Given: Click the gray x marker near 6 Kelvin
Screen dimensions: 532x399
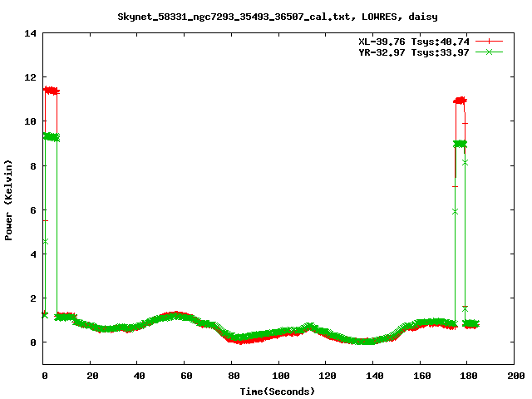Looking at the screenshot, I should (x=455, y=211).
